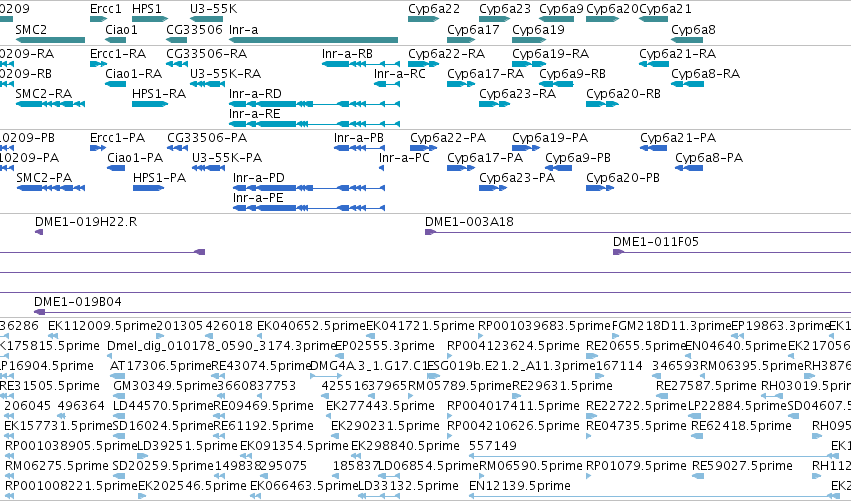Click the Ciao1-RA transcript glyph

coord(116,84)
